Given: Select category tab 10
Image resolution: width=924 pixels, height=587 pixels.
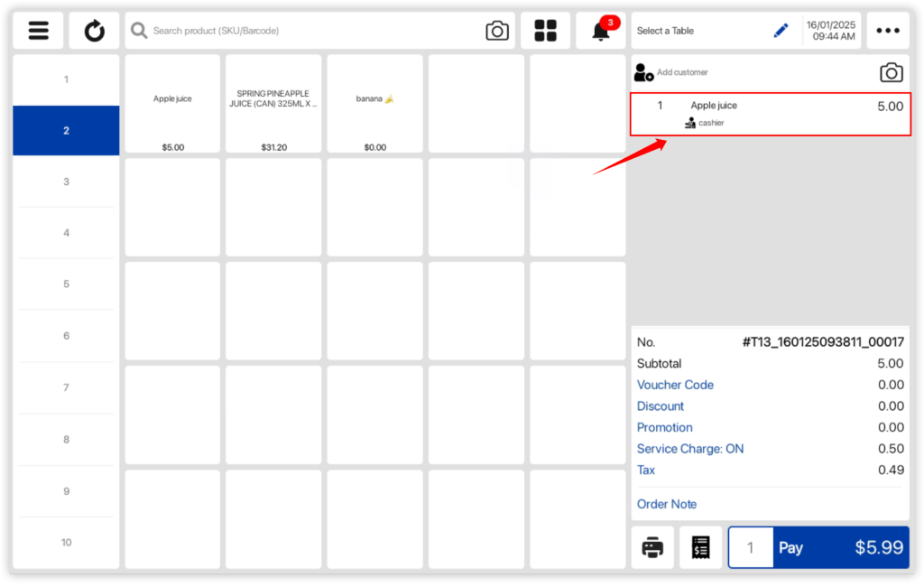Looking at the screenshot, I should pyautogui.click(x=66, y=543).
